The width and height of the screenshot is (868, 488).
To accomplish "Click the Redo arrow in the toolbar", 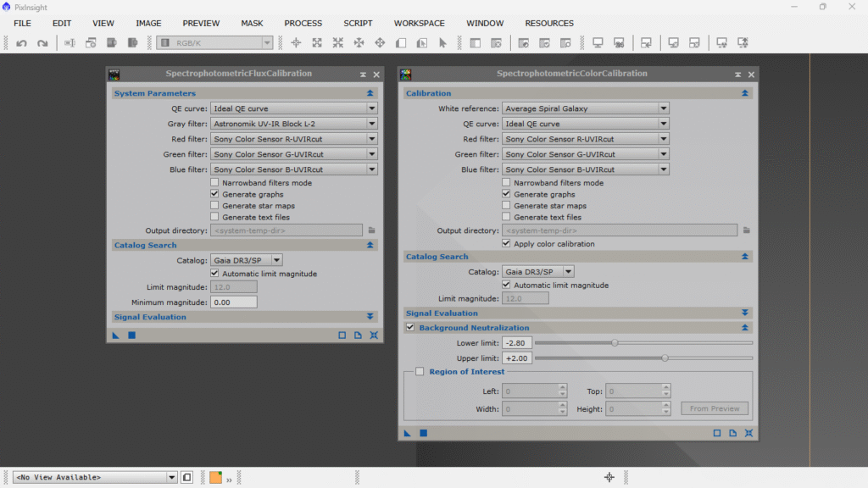I will [x=42, y=43].
